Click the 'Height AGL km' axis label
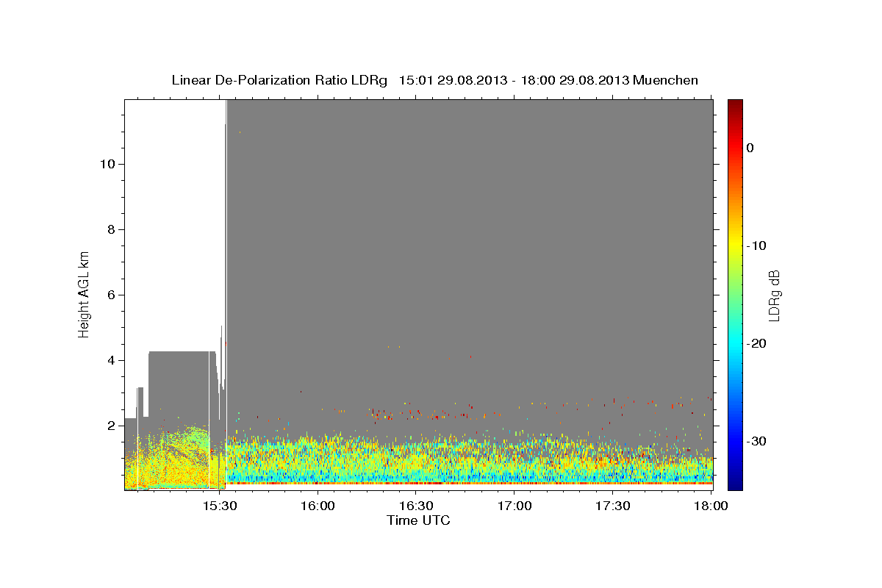The image size is (882, 588). tap(84, 295)
